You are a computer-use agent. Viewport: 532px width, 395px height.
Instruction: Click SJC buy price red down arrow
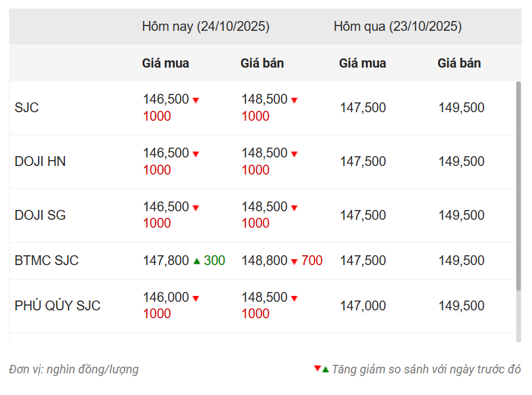pyautogui.click(x=196, y=100)
